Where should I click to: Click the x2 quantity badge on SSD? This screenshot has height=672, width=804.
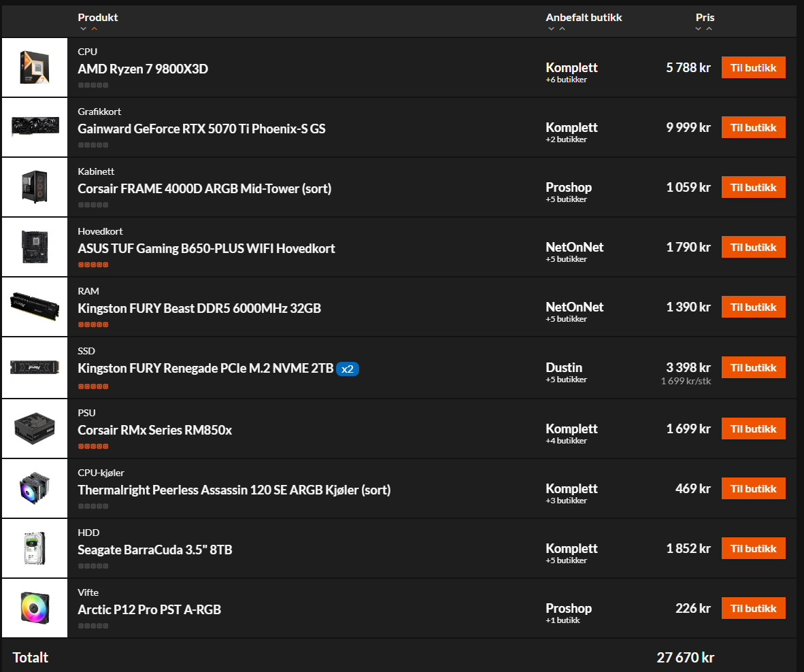pyautogui.click(x=348, y=369)
